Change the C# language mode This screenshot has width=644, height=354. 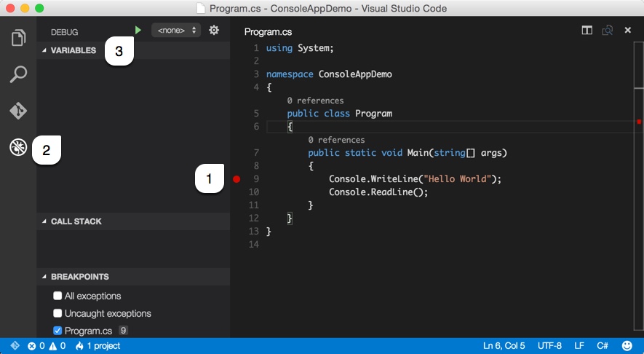pyautogui.click(x=603, y=346)
